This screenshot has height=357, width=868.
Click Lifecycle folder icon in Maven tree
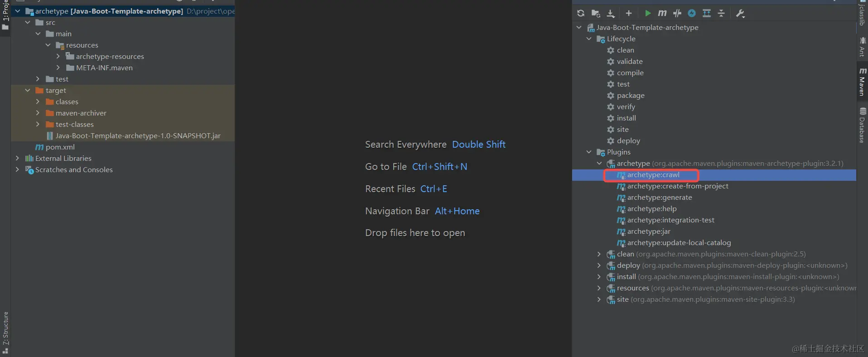(x=601, y=39)
